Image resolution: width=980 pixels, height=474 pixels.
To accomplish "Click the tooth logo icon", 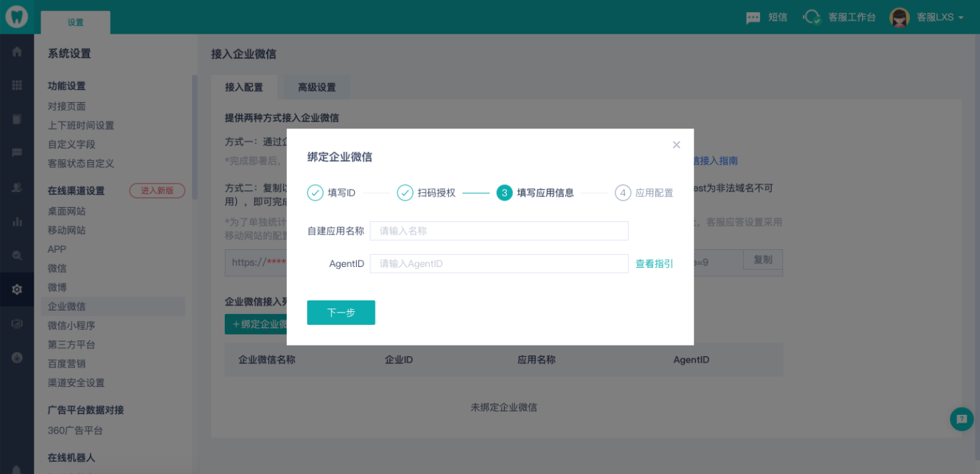I will coord(16,16).
